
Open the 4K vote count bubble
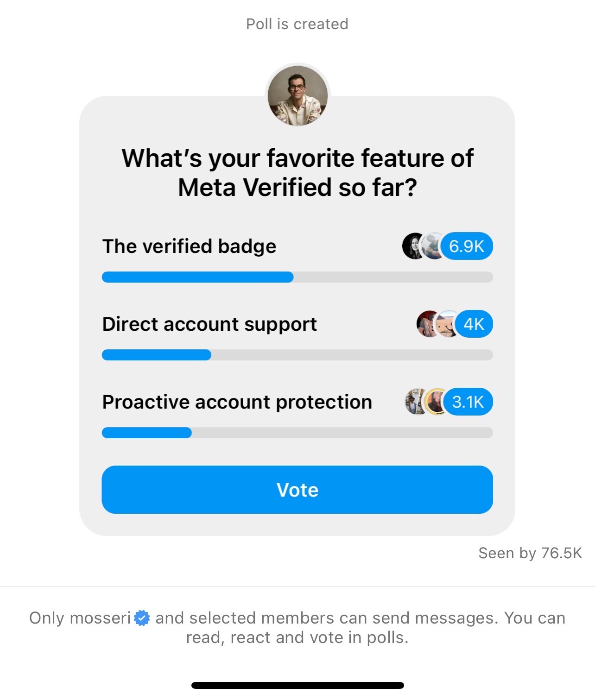click(474, 324)
